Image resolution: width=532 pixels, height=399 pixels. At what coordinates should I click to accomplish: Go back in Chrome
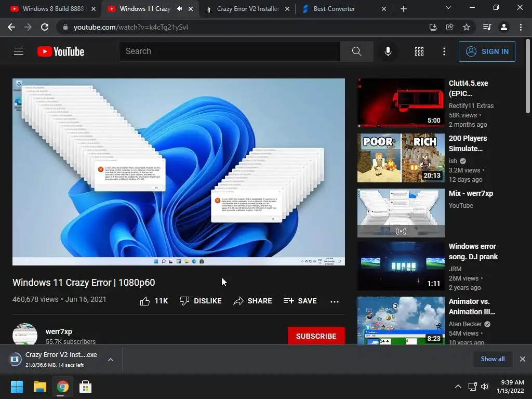pos(11,27)
